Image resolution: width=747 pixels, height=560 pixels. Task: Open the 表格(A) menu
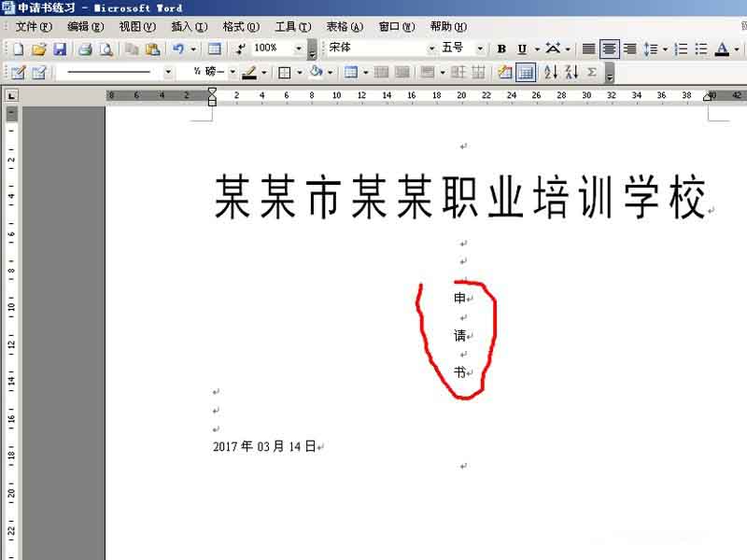coord(345,27)
